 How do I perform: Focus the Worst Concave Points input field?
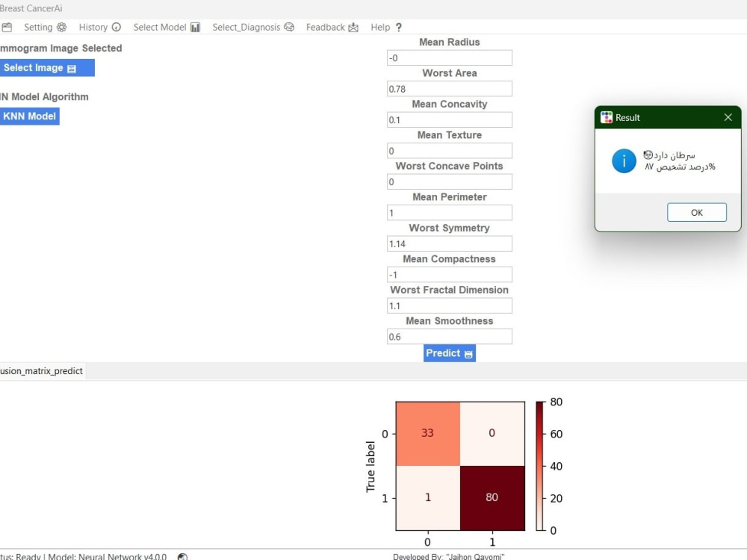[x=449, y=181]
